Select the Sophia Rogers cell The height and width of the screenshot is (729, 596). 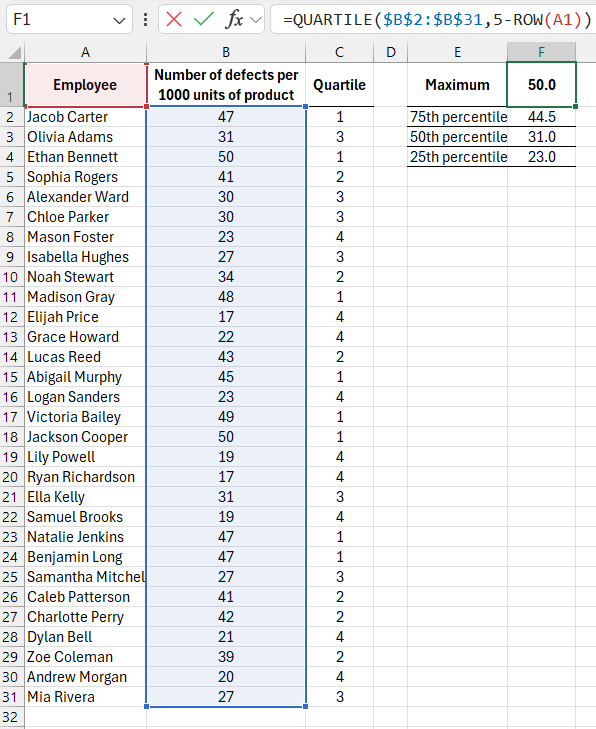(x=85, y=177)
